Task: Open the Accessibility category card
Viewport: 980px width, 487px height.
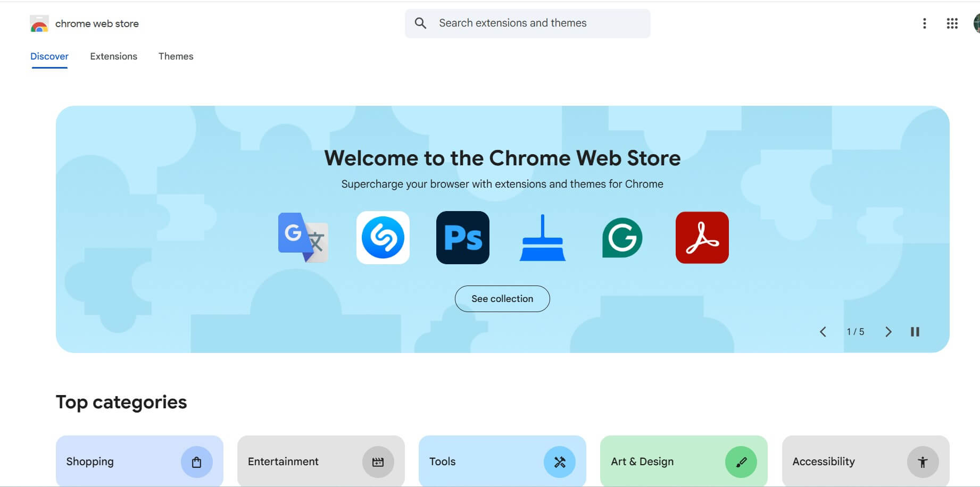Action: (866, 461)
